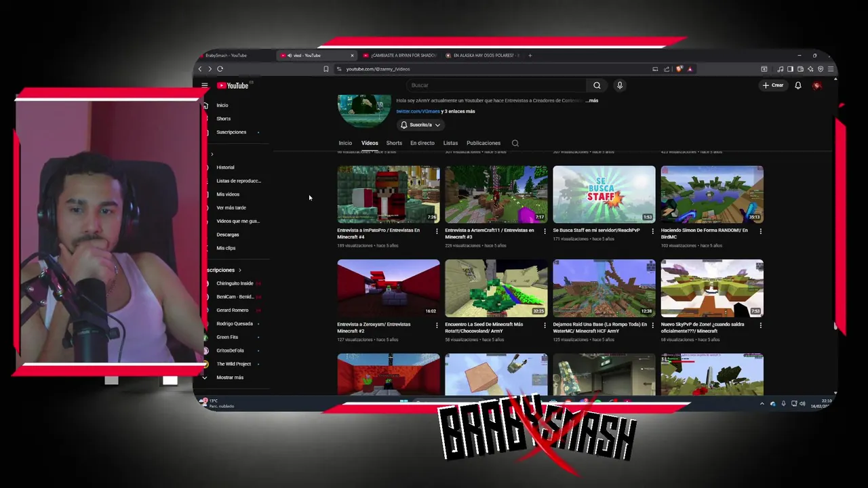Screen dimensions: 868x488
Task: Open the YouTube hamburger guide menu
Action: tap(204, 85)
